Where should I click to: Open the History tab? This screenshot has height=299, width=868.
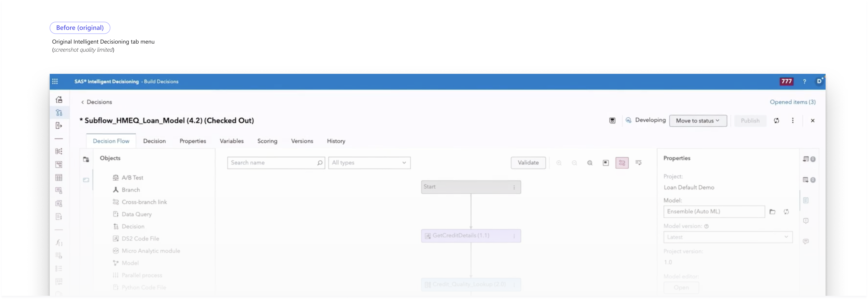pos(336,141)
